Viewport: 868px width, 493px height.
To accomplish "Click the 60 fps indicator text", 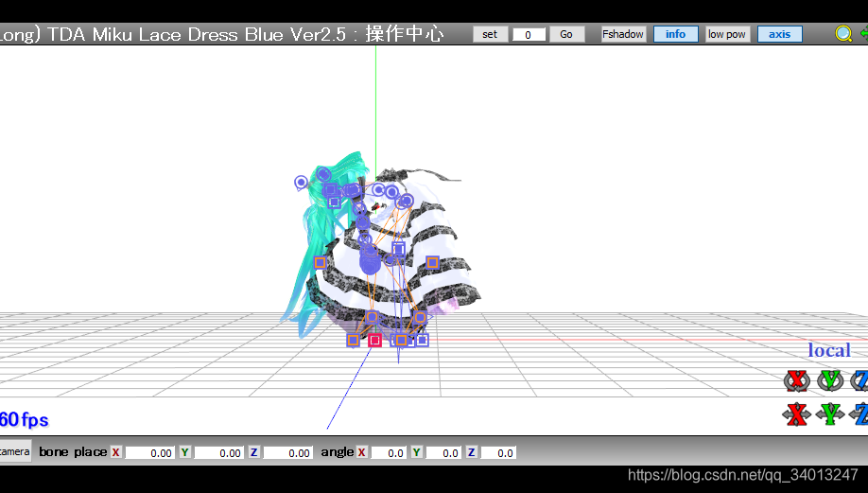I will click(x=25, y=420).
